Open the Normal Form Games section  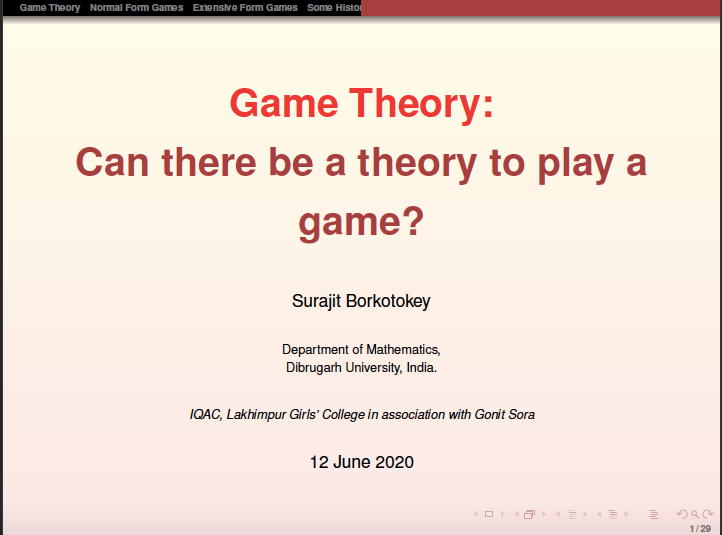click(136, 8)
